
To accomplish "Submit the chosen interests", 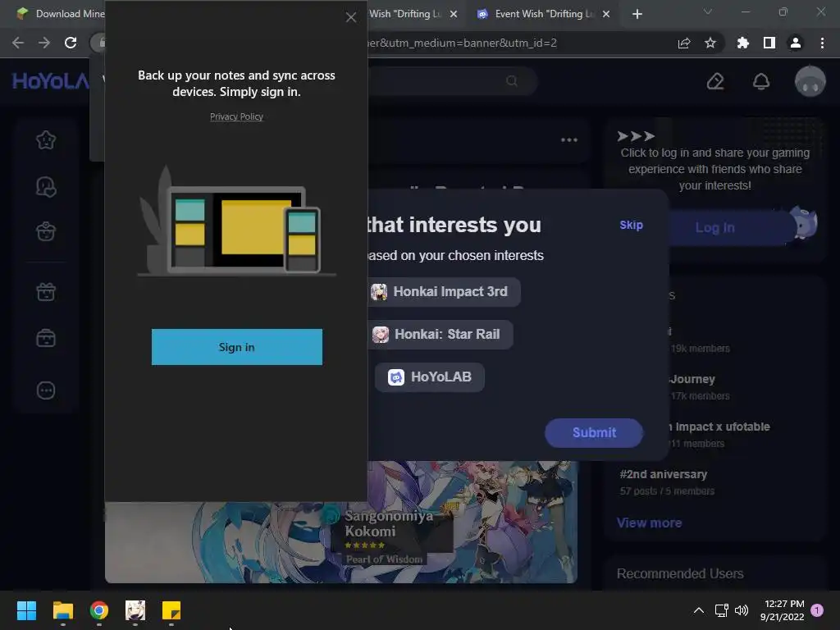I will (594, 432).
